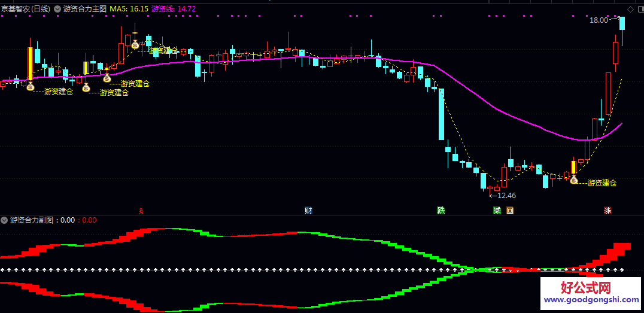Click the green 减 event marker
The width and height of the screenshot is (644, 313).
[497, 211]
